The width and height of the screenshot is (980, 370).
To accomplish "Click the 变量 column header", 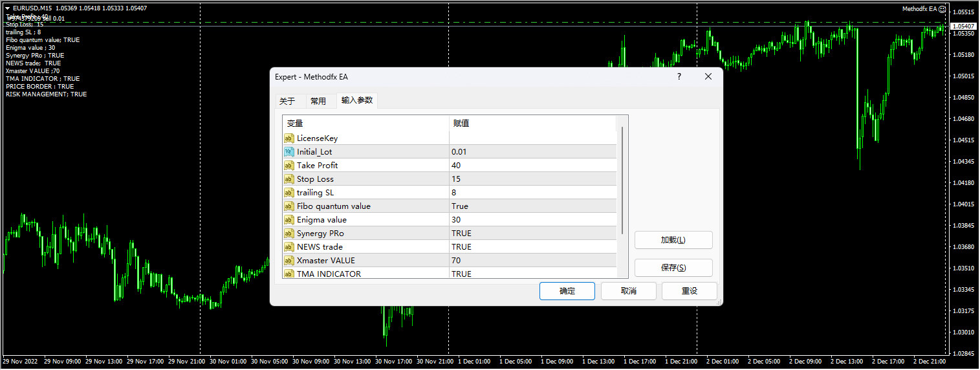I will point(365,124).
